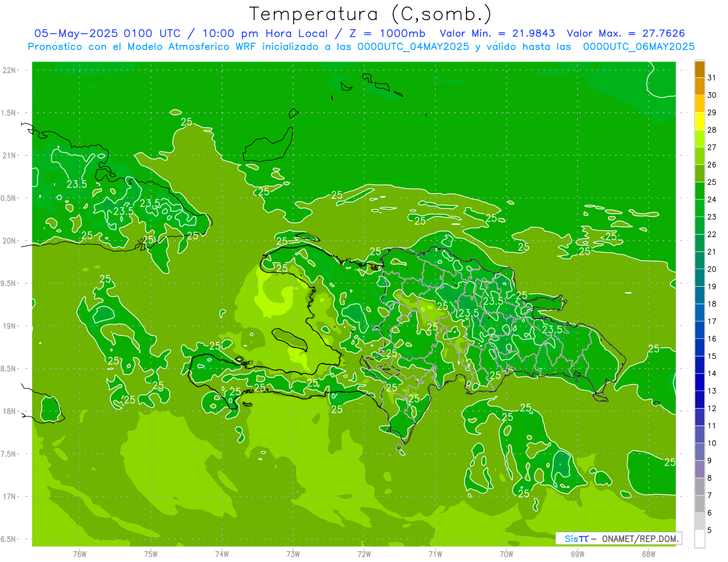Click the 21N latitude axis label
This screenshot has width=728, height=562.
tap(10, 156)
